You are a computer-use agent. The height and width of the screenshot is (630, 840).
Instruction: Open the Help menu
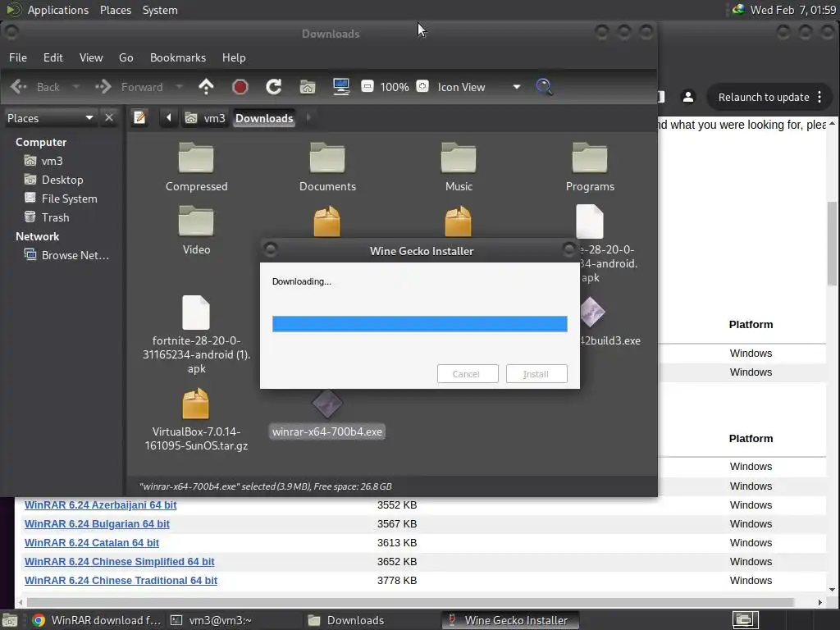(234, 57)
